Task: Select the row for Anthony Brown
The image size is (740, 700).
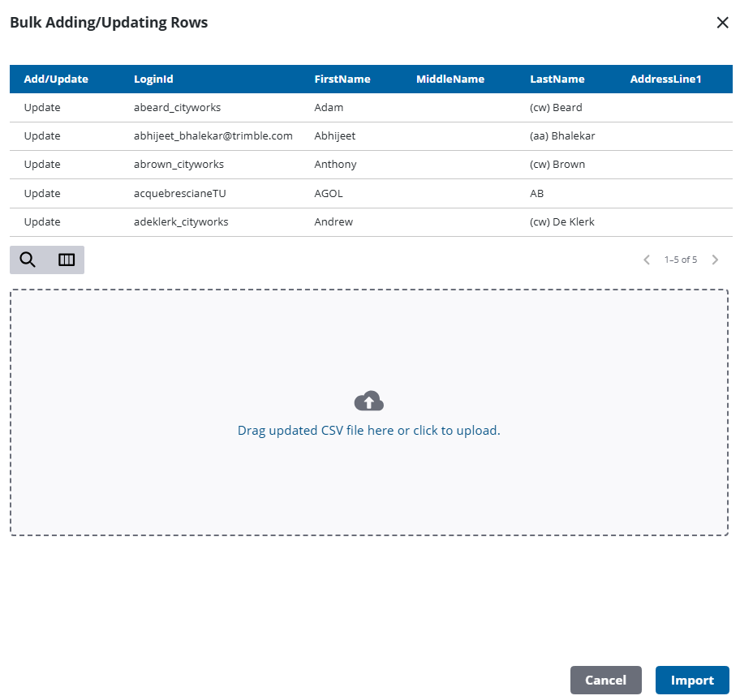Action: pyautogui.click(x=335, y=165)
